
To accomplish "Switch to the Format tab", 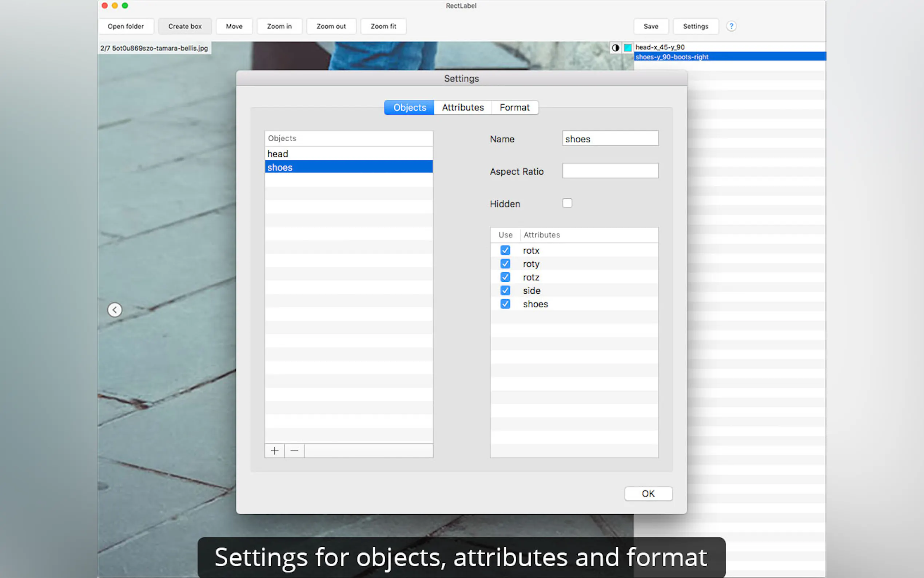I will click(x=514, y=107).
